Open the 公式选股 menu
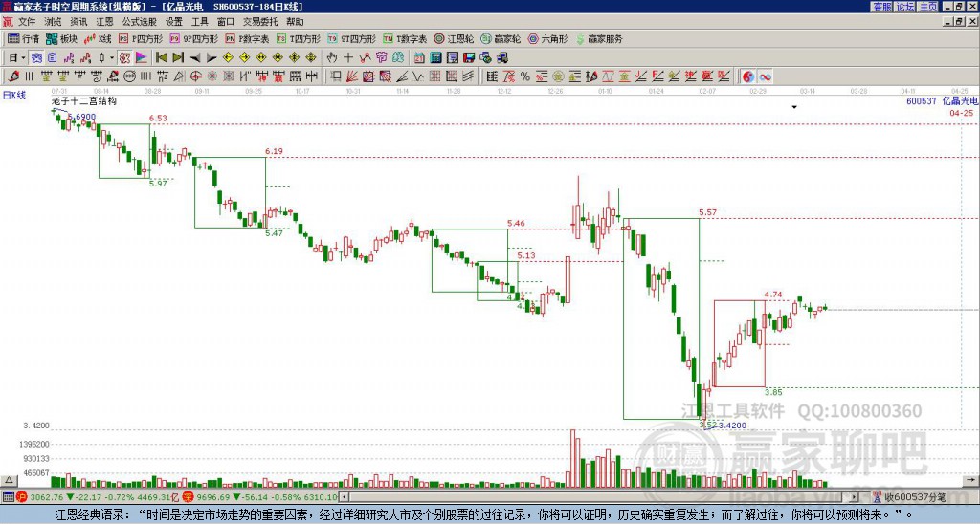 click(x=140, y=22)
